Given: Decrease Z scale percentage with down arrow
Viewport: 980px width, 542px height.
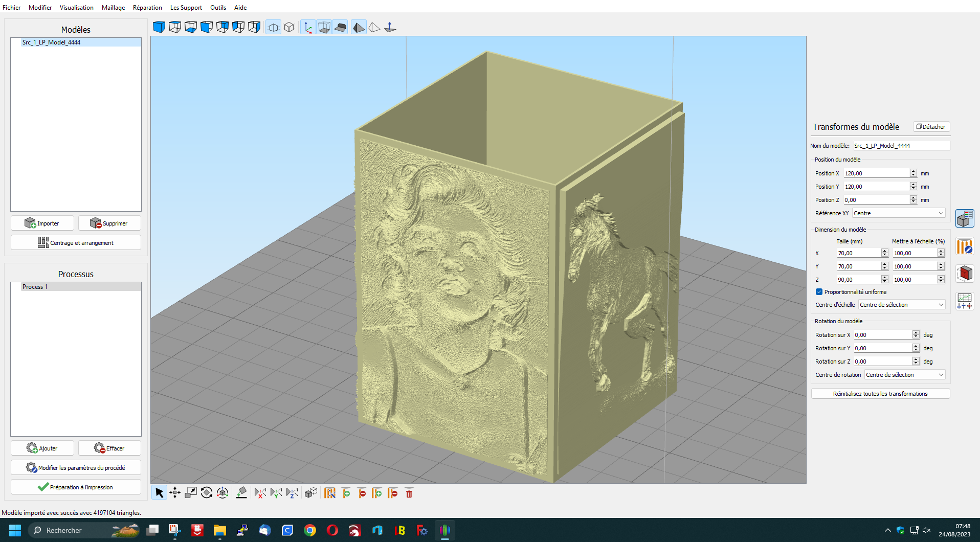Looking at the screenshot, I should (941, 282).
